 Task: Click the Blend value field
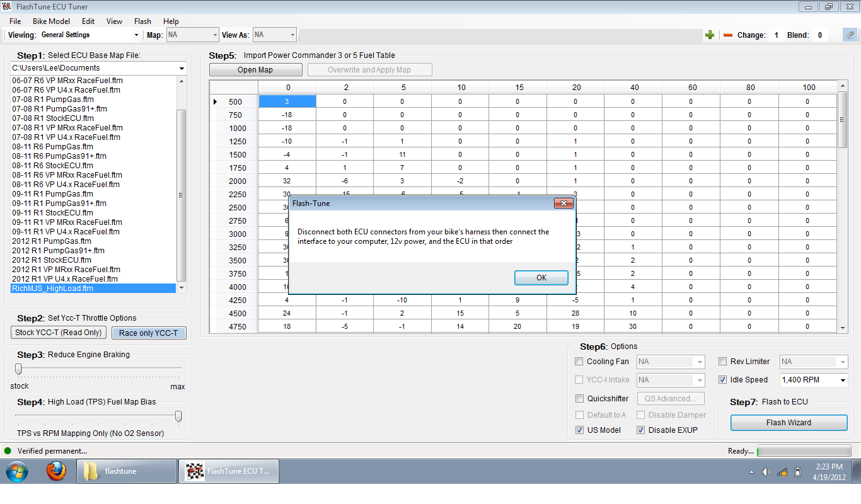(x=819, y=35)
